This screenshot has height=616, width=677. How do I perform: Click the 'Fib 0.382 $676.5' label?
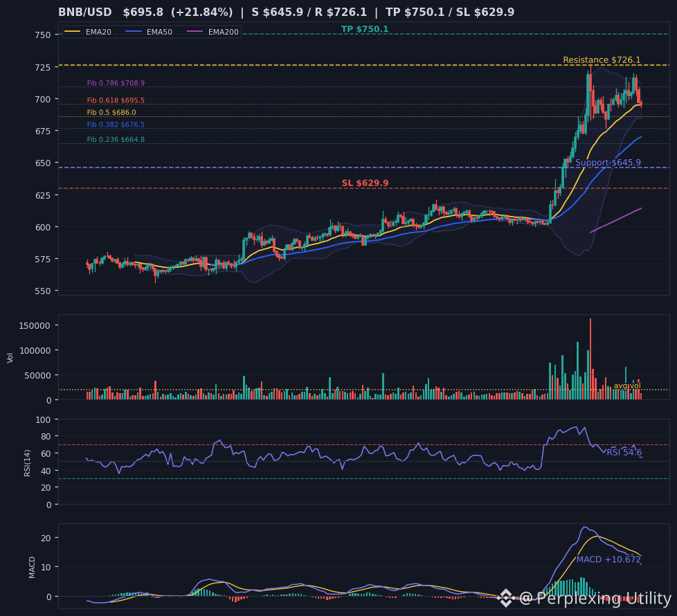116,125
